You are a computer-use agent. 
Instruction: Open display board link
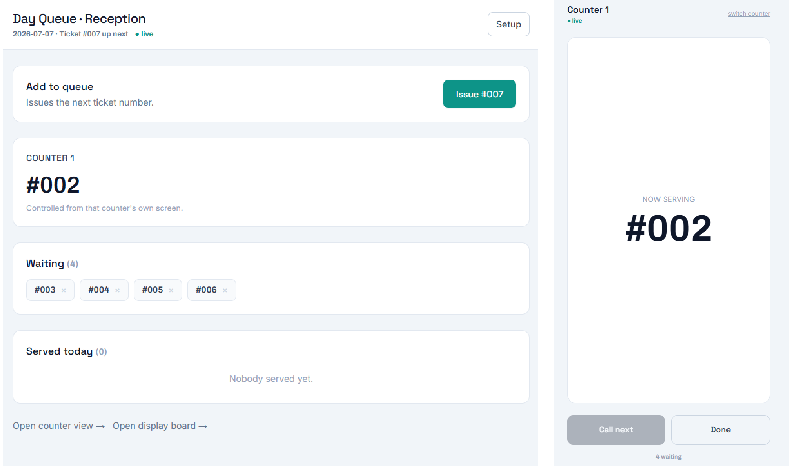pyautogui.click(x=160, y=426)
